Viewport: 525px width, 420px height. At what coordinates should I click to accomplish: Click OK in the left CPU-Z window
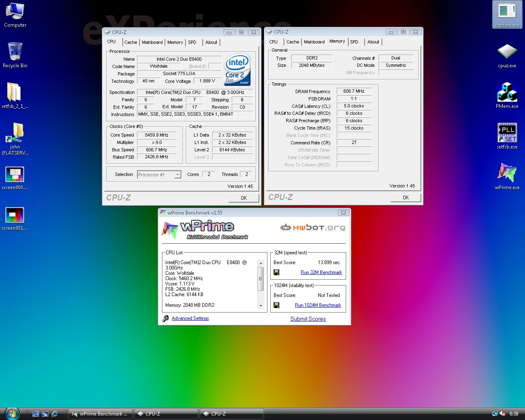click(244, 198)
